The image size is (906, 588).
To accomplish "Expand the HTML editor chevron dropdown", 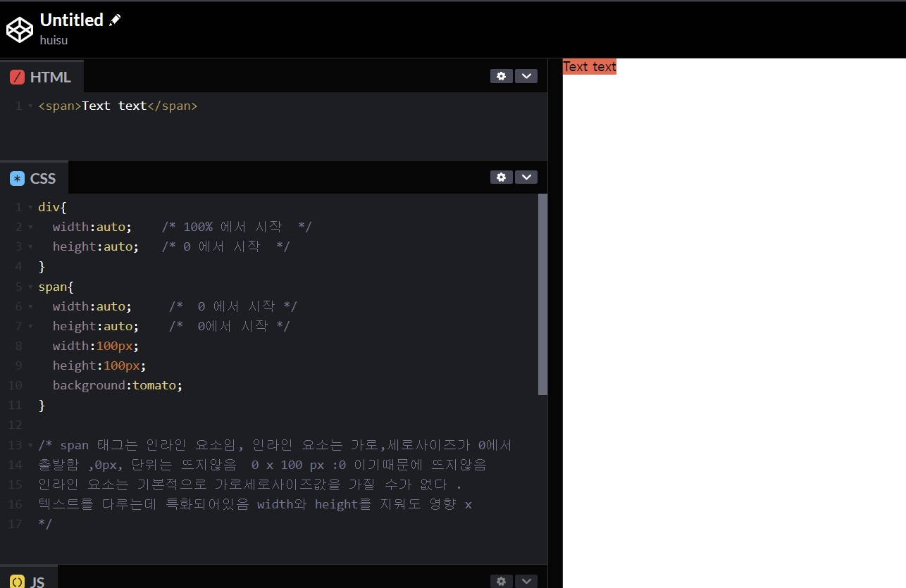I will tap(526, 76).
